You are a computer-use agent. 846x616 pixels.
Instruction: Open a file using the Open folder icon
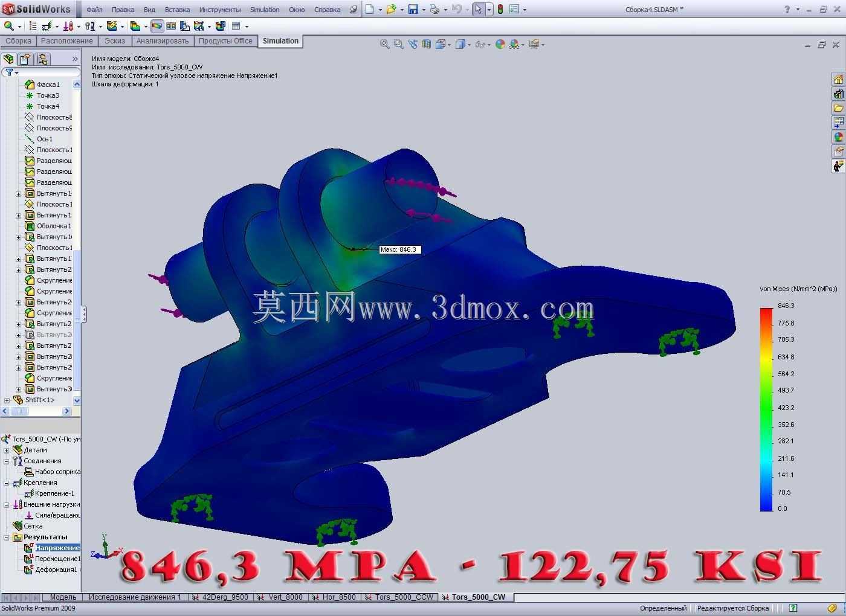[x=392, y=9]
